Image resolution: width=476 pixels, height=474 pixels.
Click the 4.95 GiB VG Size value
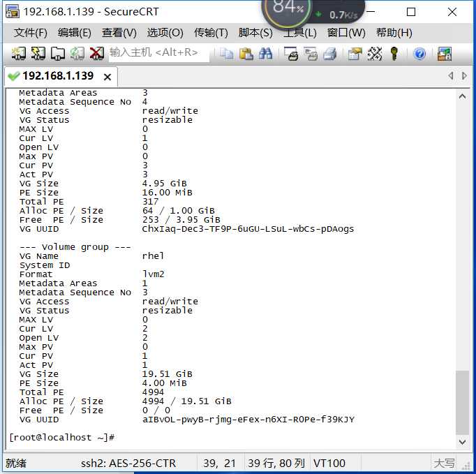tap(164, 184)
